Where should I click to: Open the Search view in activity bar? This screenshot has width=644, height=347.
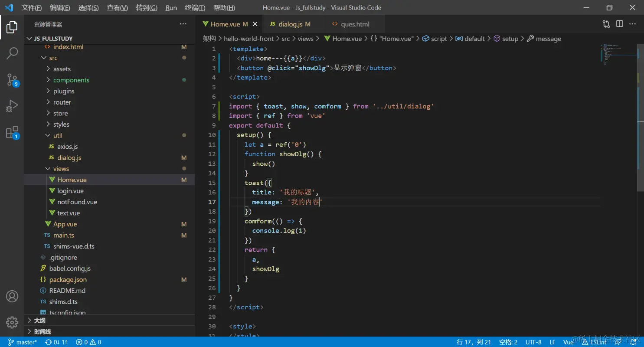12,53
